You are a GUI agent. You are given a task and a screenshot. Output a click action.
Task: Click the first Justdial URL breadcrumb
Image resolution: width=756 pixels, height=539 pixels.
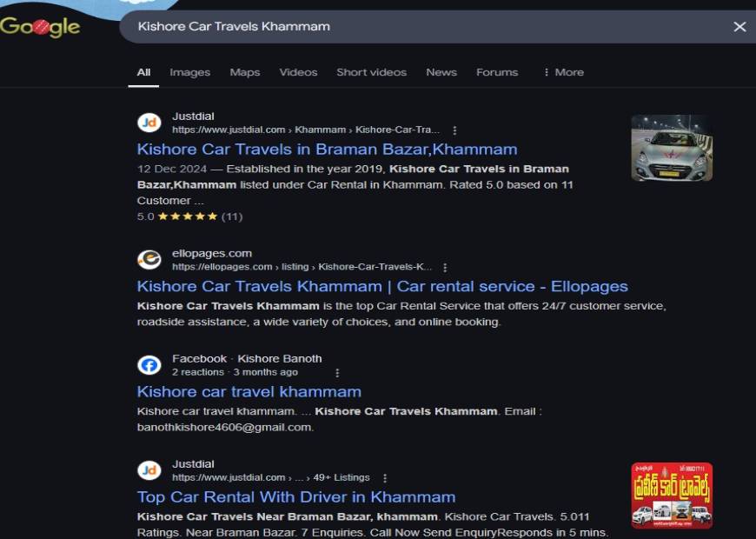306,130
